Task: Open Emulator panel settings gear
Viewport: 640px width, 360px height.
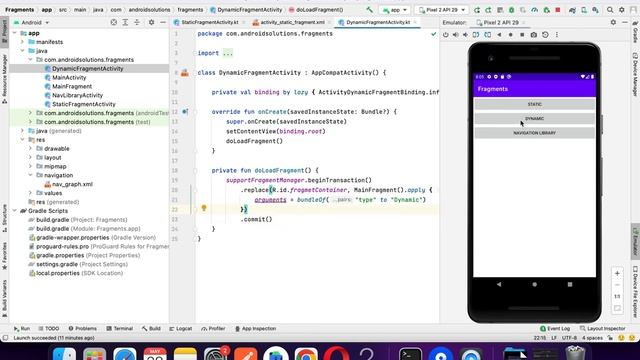Action: [x=613, y=22]
